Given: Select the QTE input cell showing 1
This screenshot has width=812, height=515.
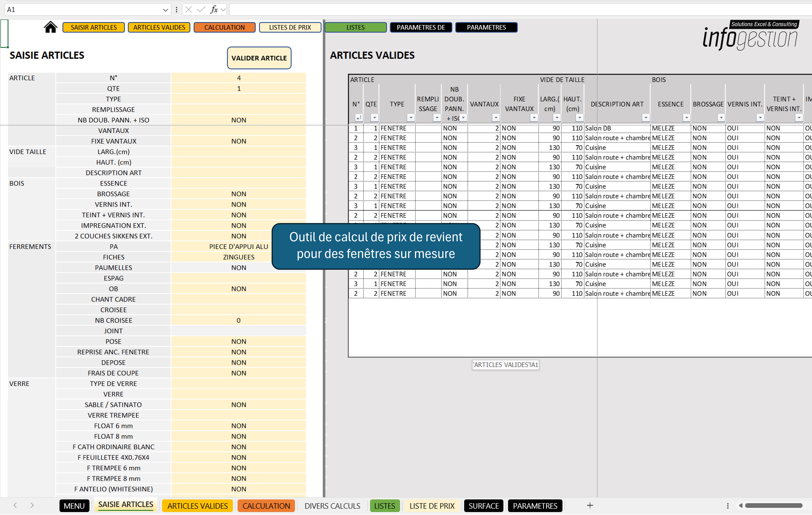Looking at the screenshot, I should click(x=239, y=89).
